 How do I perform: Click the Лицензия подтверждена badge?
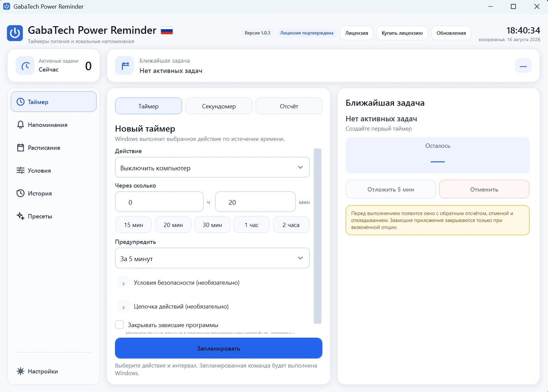(306, 33)
